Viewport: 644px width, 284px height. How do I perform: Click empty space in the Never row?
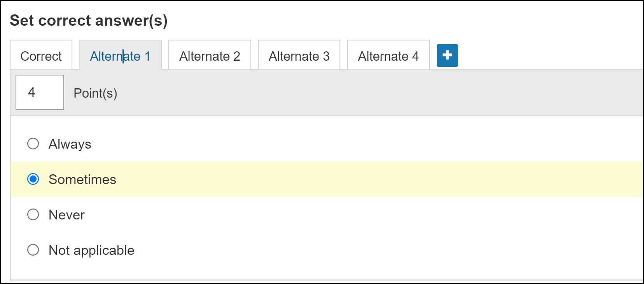point(350,215)
